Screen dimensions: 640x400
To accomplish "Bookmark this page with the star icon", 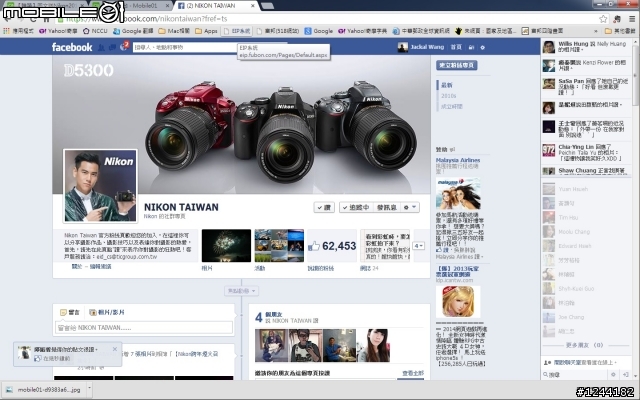I will click(x=603, y=19).
